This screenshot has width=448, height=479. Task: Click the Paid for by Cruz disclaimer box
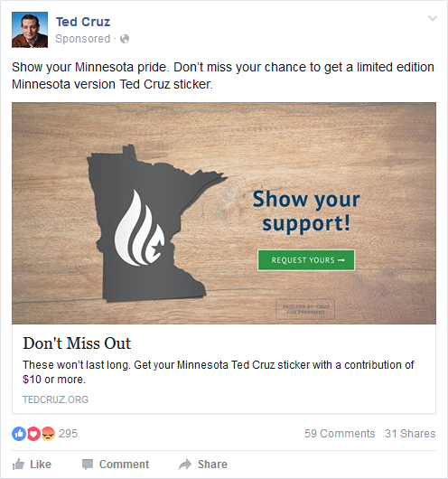click(x=305, y=309)
